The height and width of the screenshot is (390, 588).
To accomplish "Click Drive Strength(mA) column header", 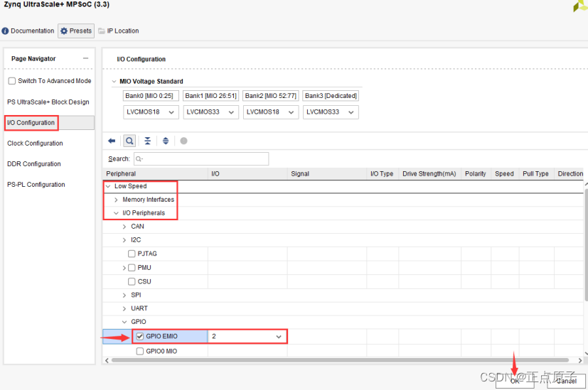I will click(x=430, y=173).
